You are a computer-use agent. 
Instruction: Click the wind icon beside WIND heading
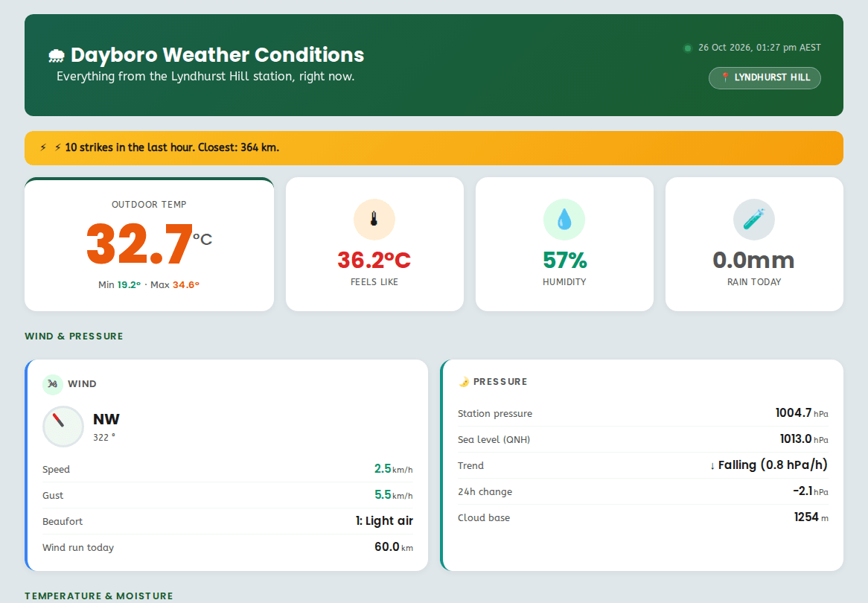pyautogui.click(x=53, y=383)
